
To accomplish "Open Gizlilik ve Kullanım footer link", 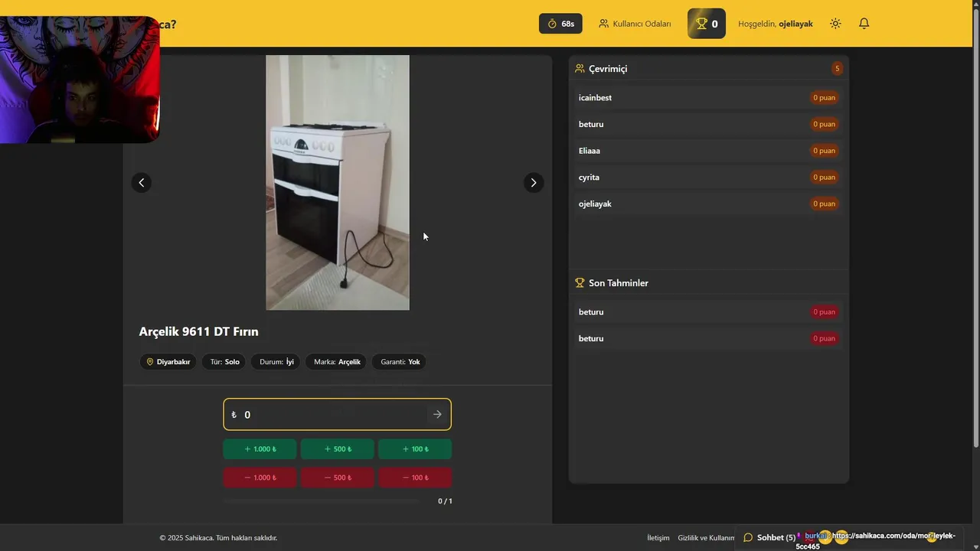I will [706, 538].
